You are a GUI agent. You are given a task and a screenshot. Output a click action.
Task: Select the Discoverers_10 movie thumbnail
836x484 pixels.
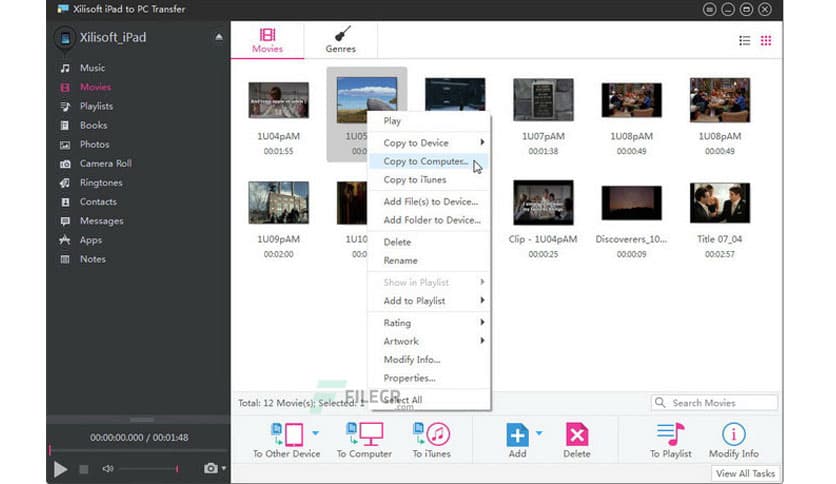tap(631, 203)
